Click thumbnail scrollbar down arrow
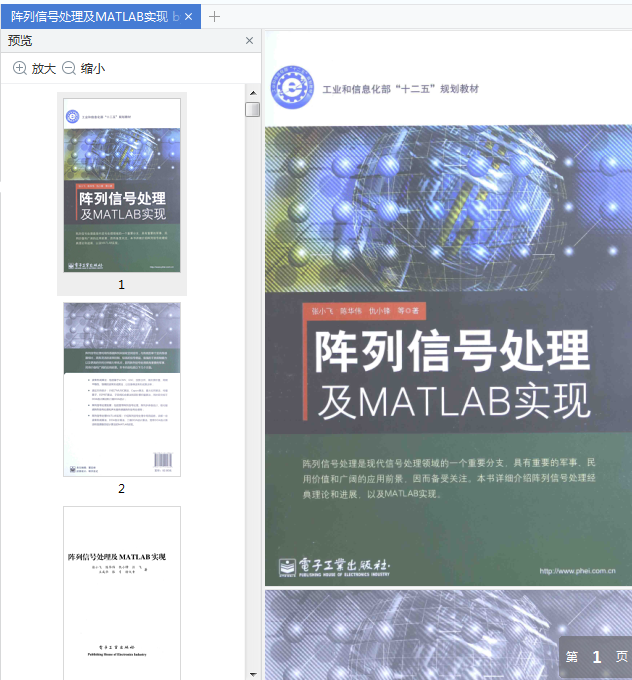This screenshot has width=632, height=680. click(253, 674)
